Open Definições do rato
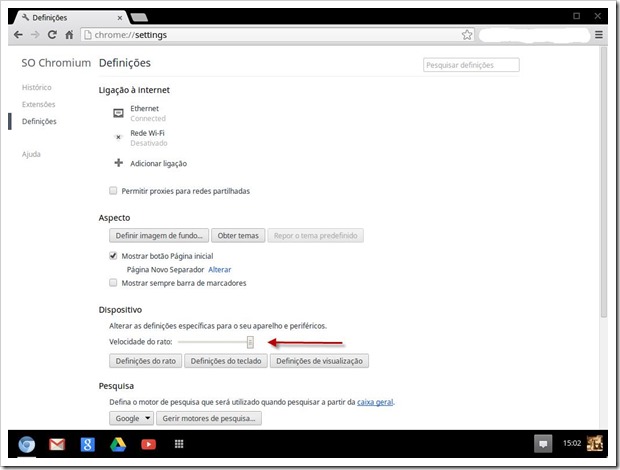620x470 pixels. [146, 361]
